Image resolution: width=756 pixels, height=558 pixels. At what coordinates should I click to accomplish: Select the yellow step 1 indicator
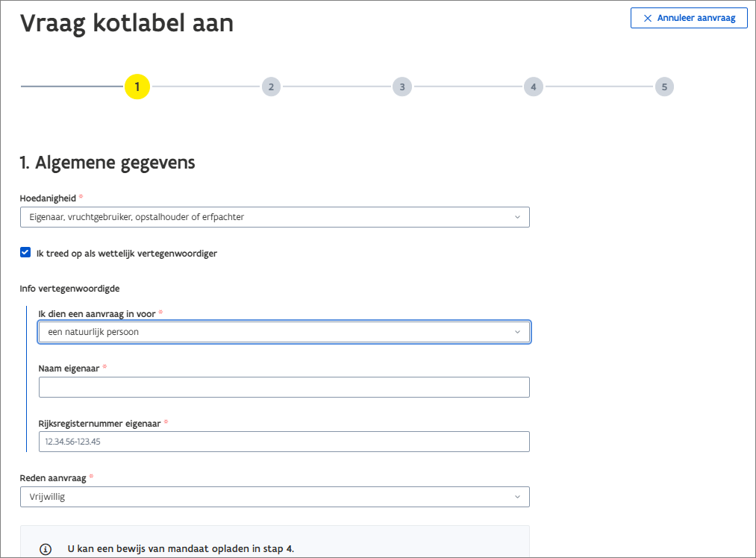[137, 87]
